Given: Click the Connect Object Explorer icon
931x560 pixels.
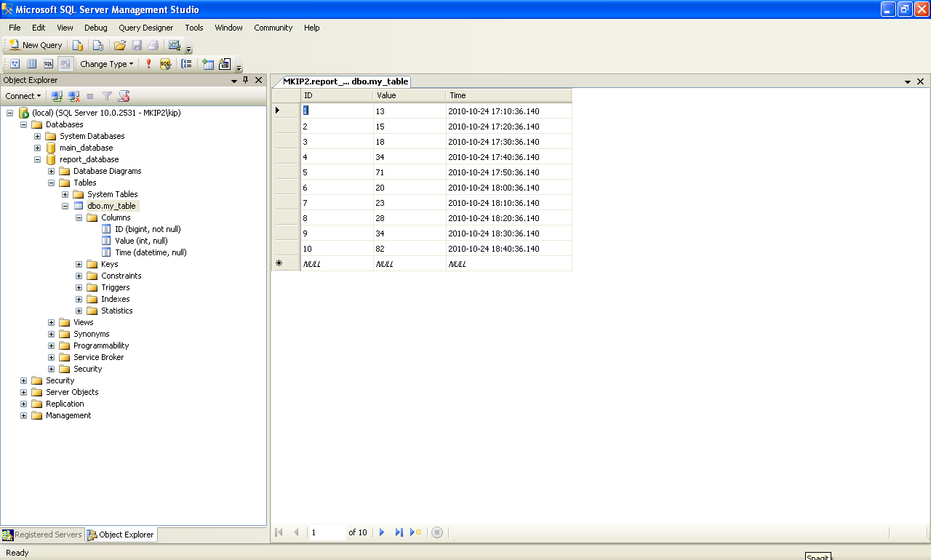Looking at the screenshot, I should [x=57, y=96].
